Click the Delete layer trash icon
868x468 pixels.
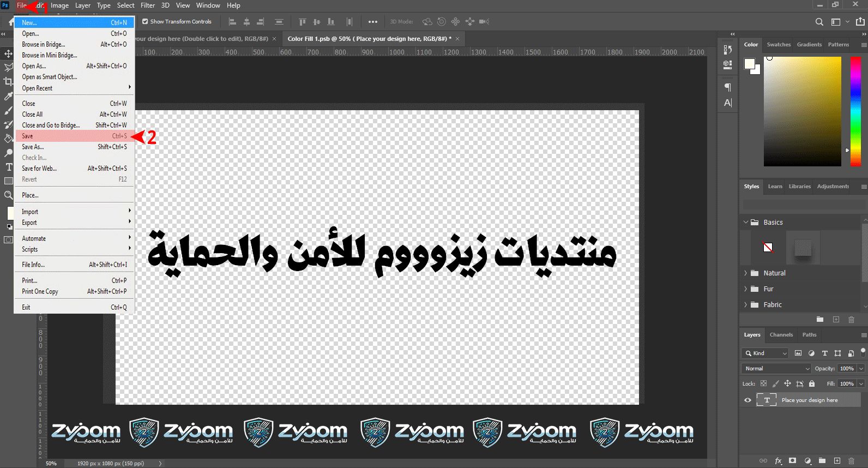852,461
